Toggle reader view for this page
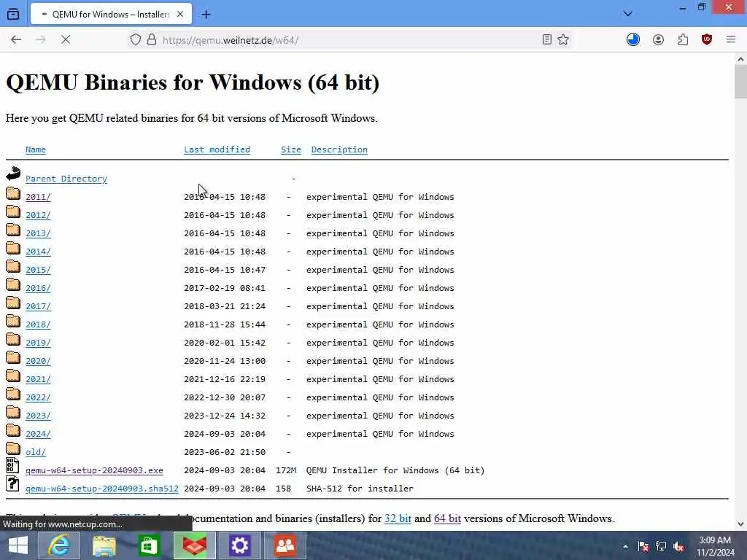747x560 pixels. [x=547, y=39]
